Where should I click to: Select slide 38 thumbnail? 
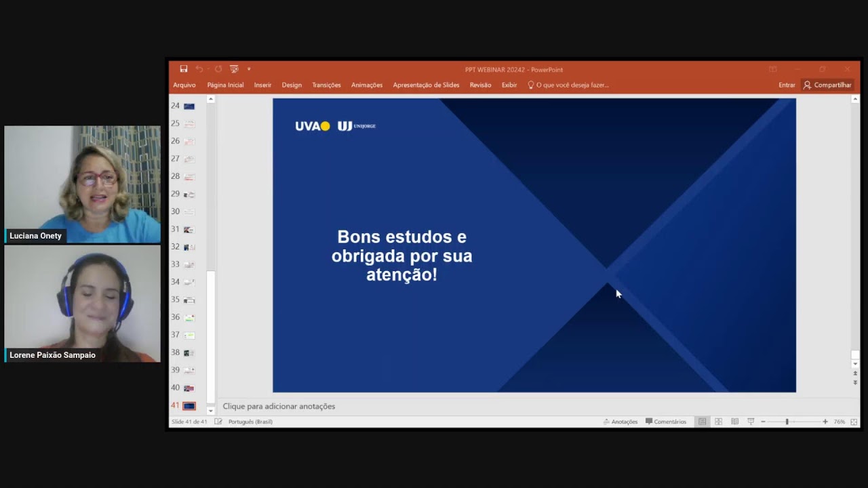tap(189, 353)
